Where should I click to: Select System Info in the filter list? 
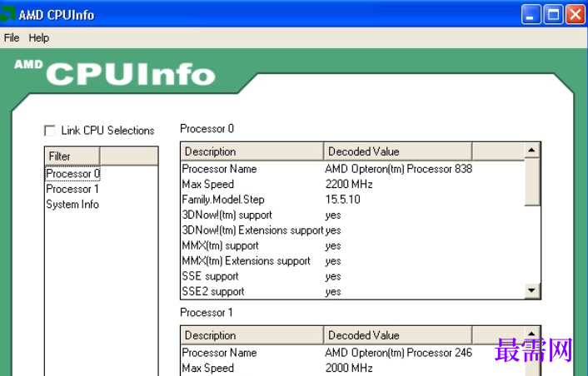coord(72,205)
